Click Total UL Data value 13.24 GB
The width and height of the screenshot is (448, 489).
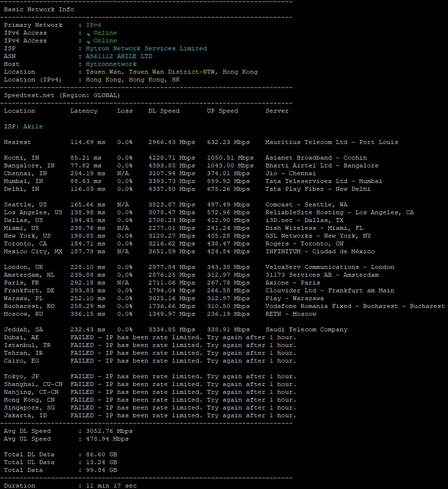102,462
